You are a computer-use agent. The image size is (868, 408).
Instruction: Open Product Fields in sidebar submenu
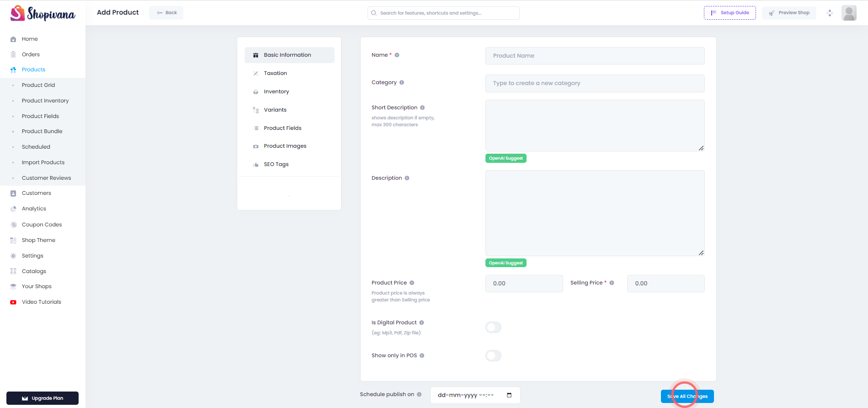pos(40,116)
